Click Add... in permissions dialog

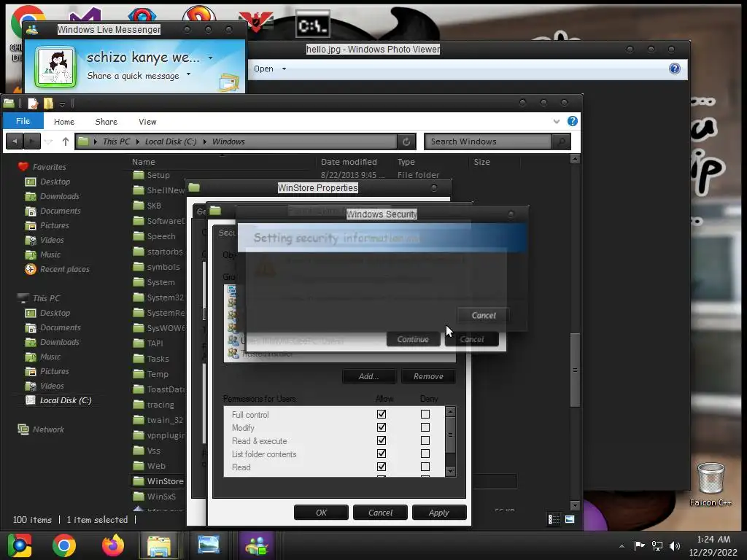368,376
